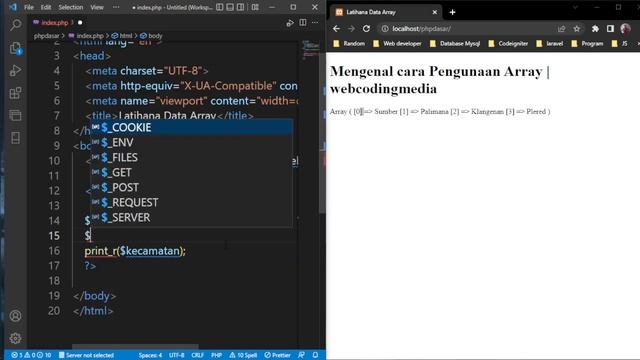Split the editor to the right
640x360 pixels.
303,22
